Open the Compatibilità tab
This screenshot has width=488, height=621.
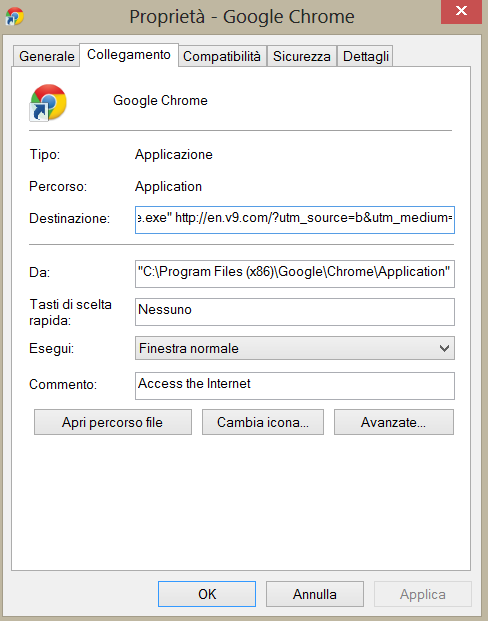222,56
